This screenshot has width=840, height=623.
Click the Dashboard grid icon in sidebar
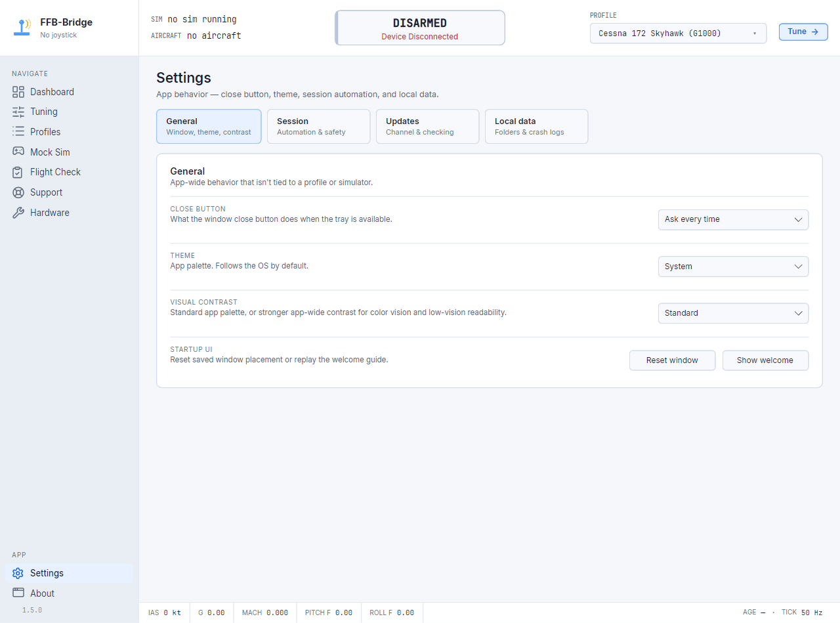(x=18, y=92)
